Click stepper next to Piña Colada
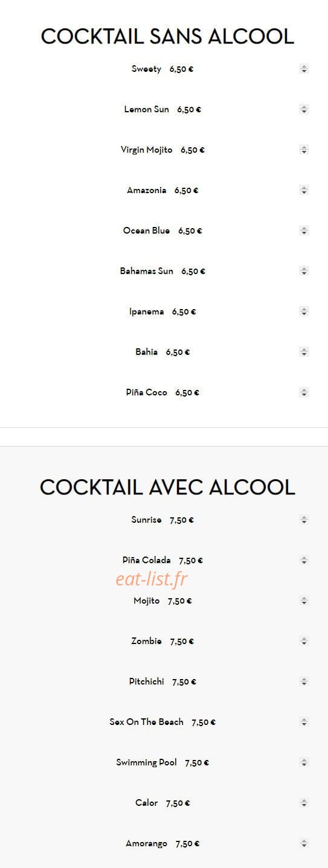Image resolution: width=328 pixels, height=868 pixels. coord(304,560)
